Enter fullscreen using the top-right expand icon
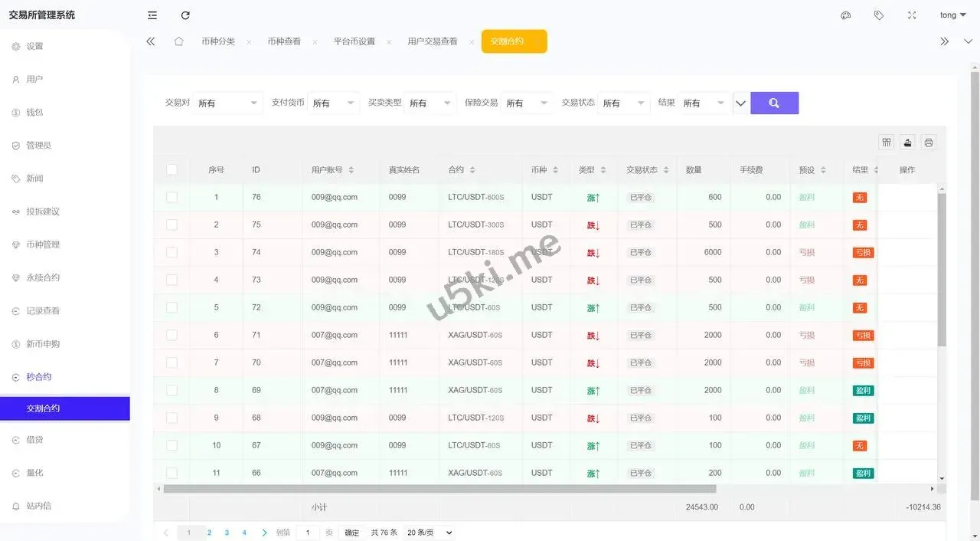The width and height of the screenshot is (980, 541). tap(912, 15)
